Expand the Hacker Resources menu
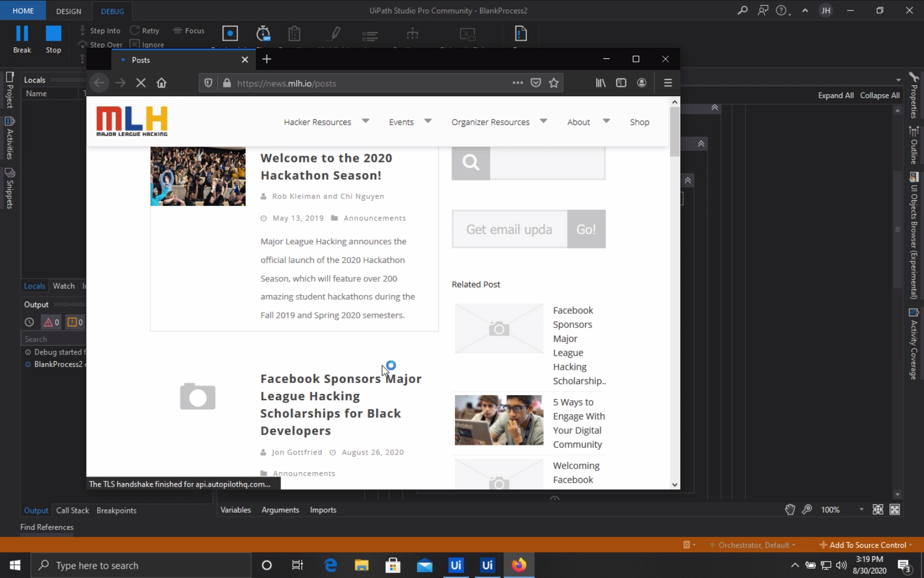Screen dimensions: 924x578 [x=326, y=122]
